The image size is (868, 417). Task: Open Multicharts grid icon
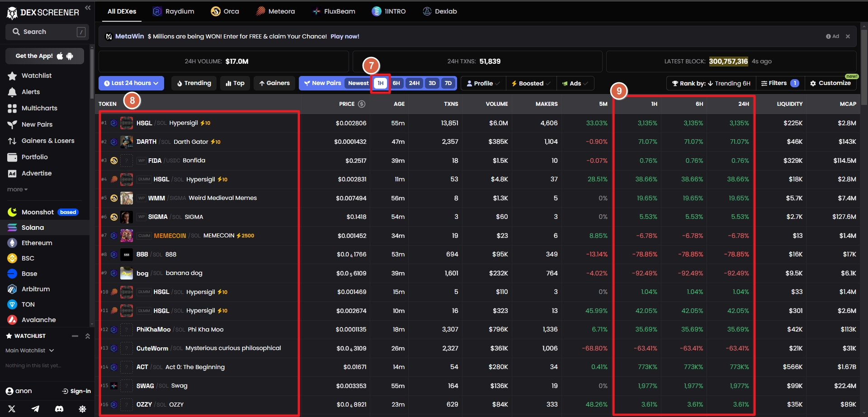(12, 108)
